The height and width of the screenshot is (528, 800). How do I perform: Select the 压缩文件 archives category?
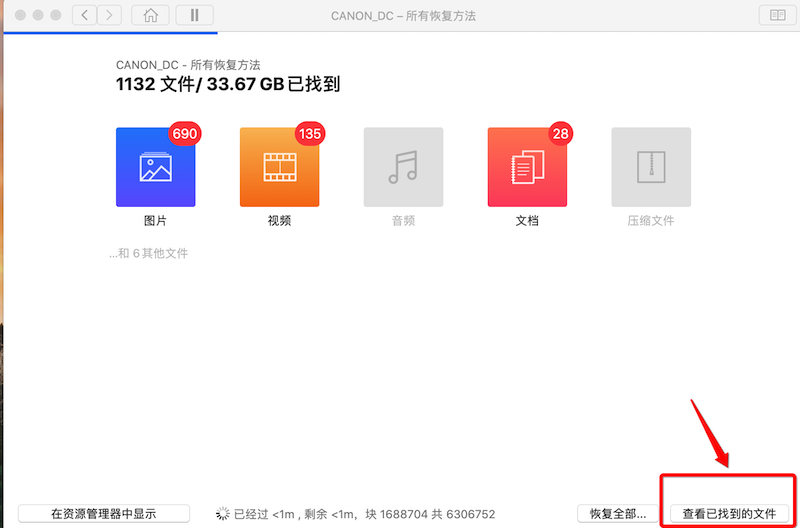[651, 167]
